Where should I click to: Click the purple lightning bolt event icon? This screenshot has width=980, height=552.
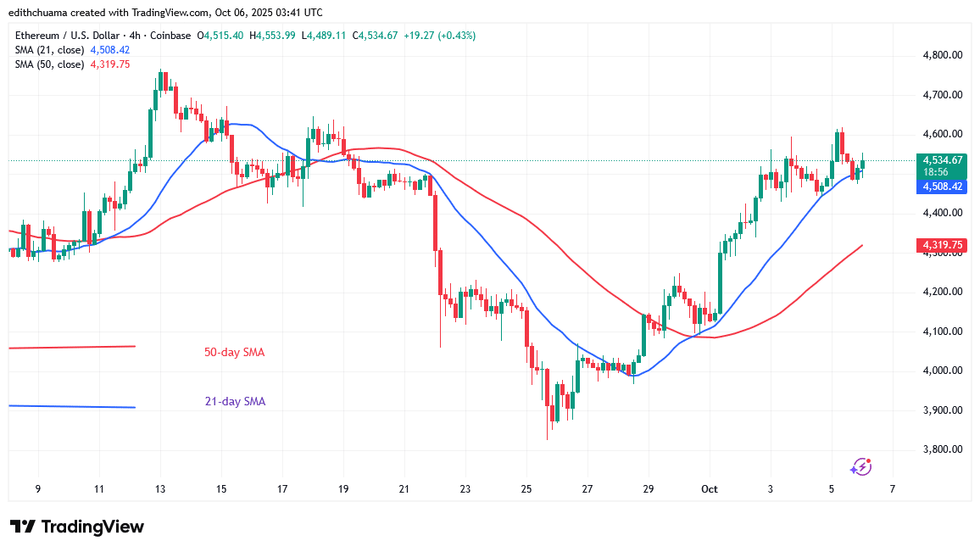[x=861, y=466]
